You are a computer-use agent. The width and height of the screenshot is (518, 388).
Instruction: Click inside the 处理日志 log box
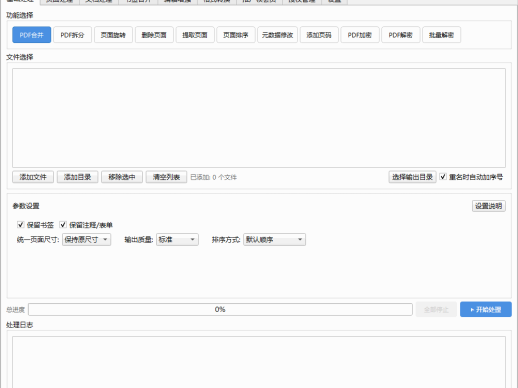[x=259, y=362]
